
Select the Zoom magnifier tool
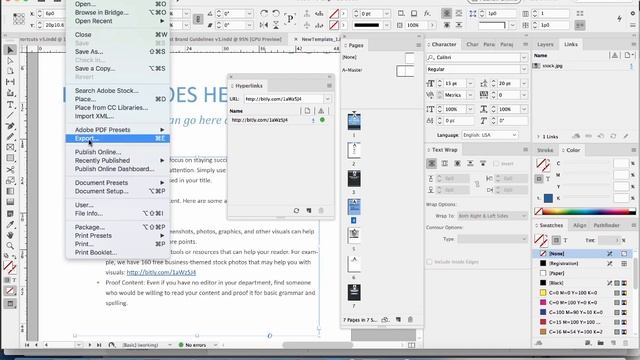click(x=10, y=246)
